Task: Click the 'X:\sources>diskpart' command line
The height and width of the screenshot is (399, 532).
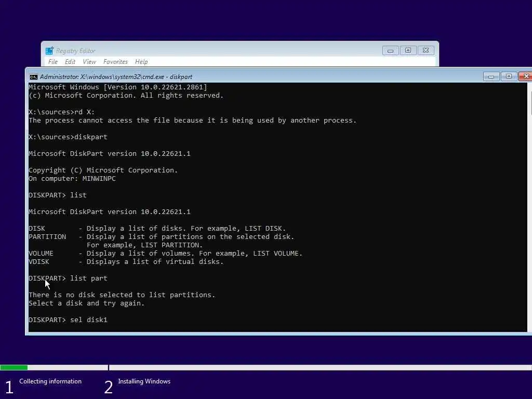Action: coord(68,137)
